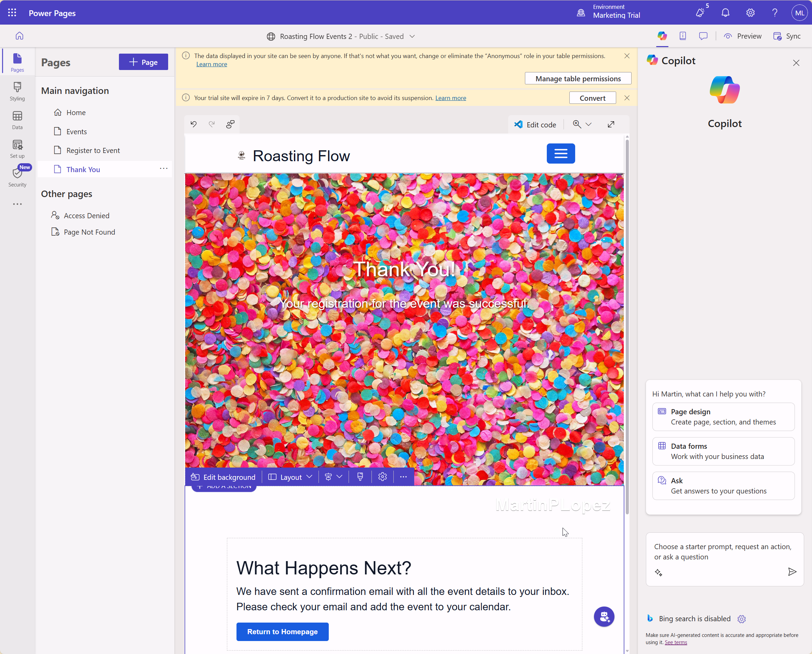Open the Learn more link about table permissions

[212, 64]
